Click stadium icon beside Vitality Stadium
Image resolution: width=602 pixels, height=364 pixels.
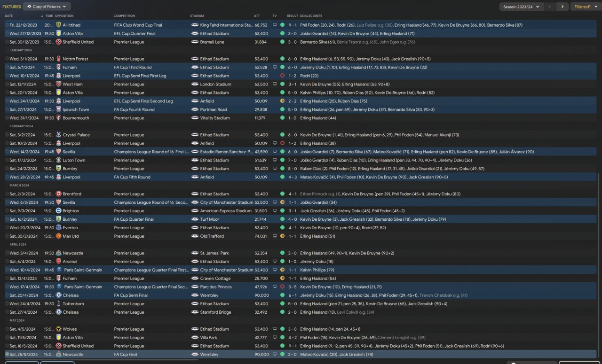click(195, 118)
